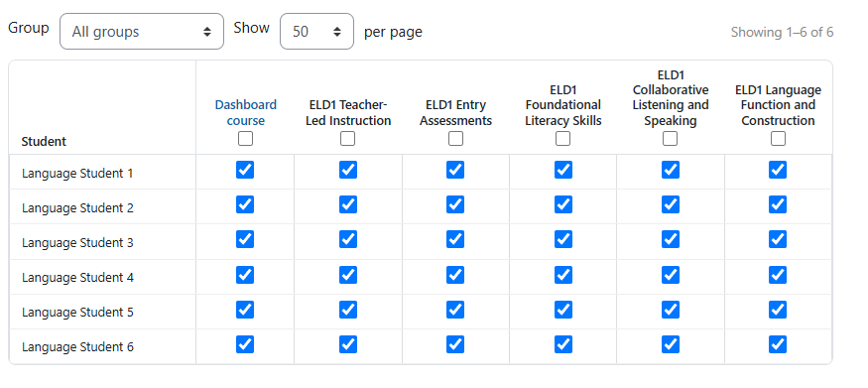Uncheck Foundational Literacy Skills for Language Student 6
Viewport: 868px width, 388px height.
point(563,344)
